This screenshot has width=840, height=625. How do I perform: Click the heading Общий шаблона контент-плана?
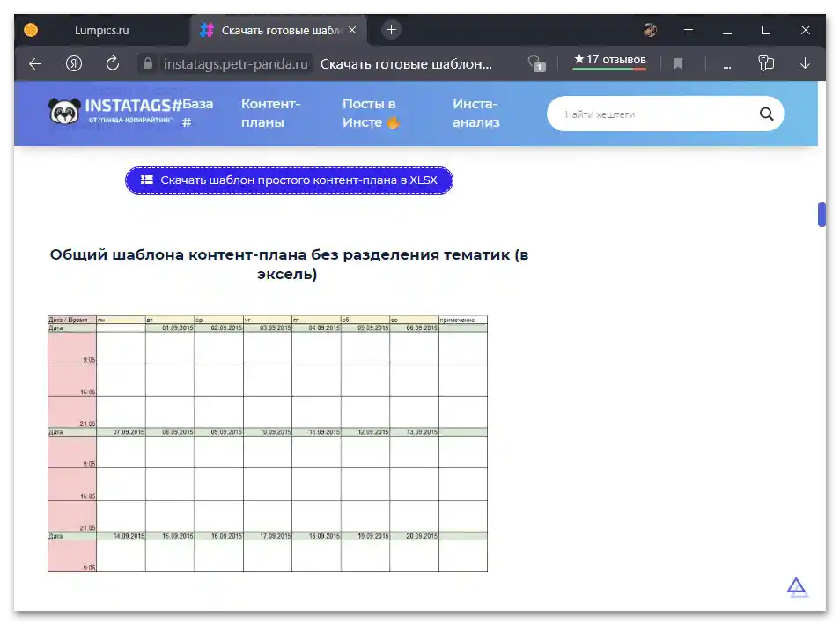click(x=290, y=264)
